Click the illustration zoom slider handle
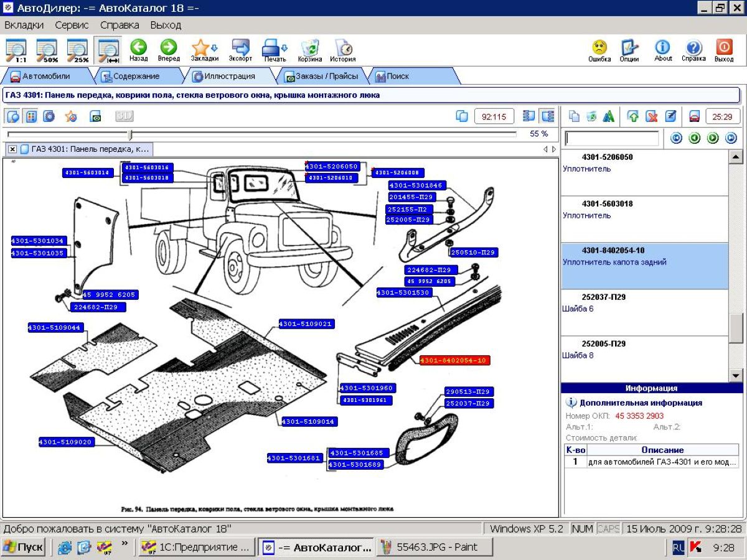 [130, 134]
